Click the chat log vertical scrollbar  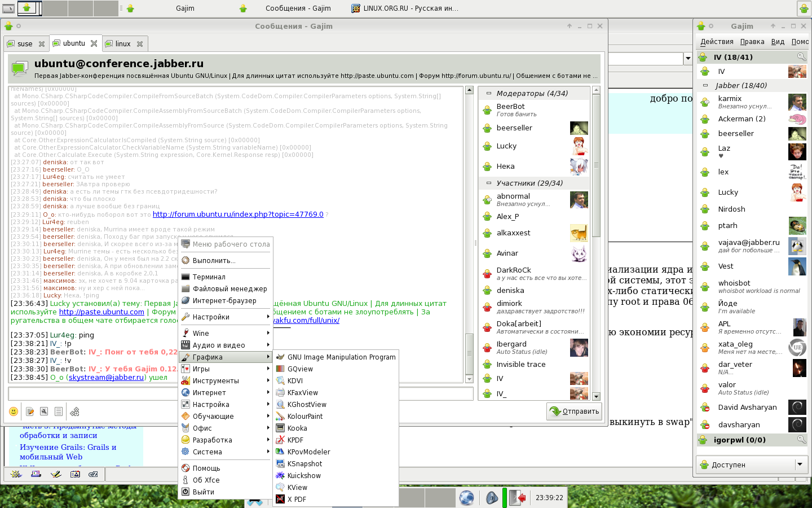click(x=469, y=234)
